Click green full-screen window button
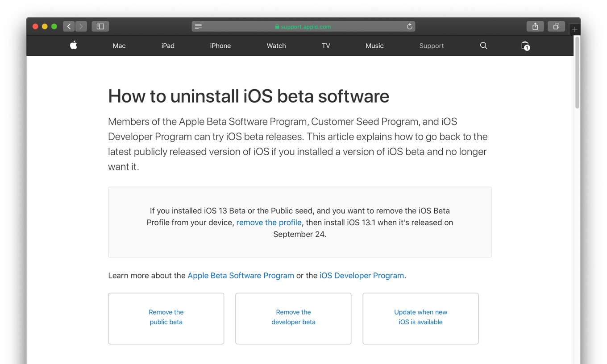This screenshot has height=364, width=607. tap(54, 26)
